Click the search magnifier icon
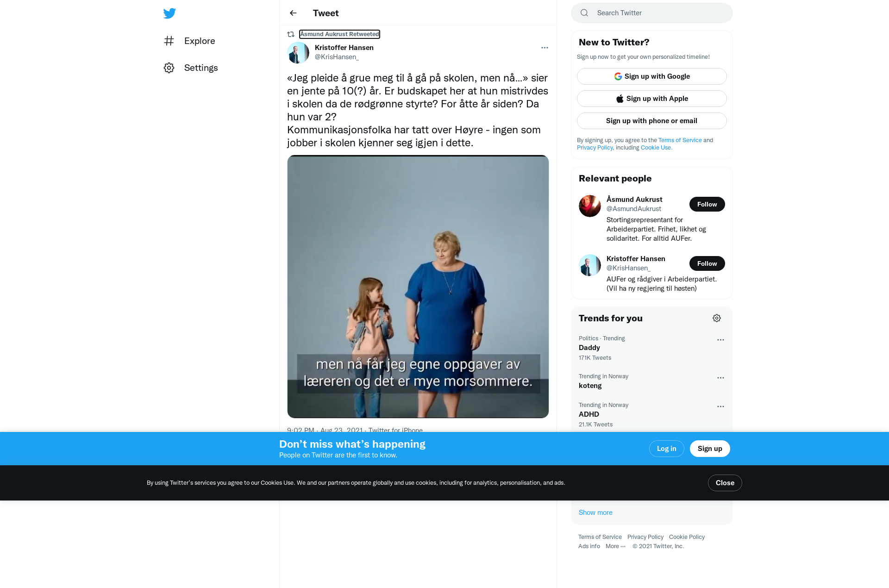 [x=584, y=13]
